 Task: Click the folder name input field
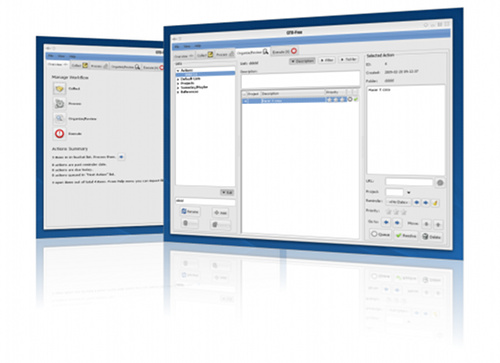205,201
